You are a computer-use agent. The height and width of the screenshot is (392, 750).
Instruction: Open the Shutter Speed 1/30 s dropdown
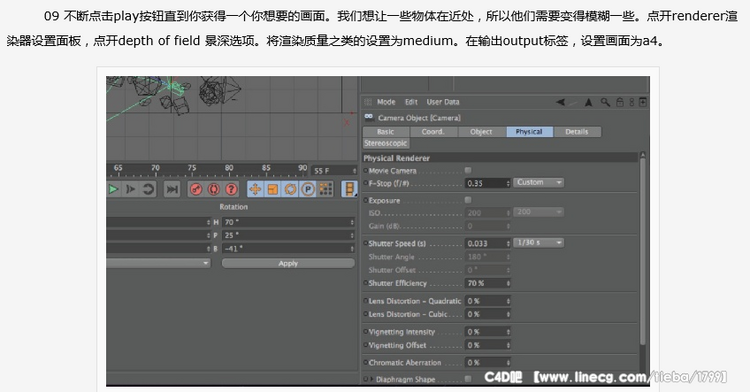click(538, 243)
